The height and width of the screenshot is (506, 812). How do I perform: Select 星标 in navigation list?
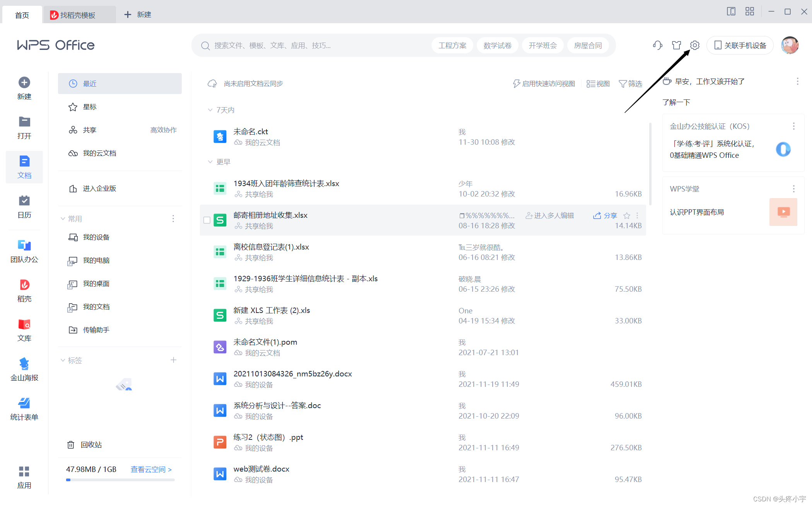(90, 107)
